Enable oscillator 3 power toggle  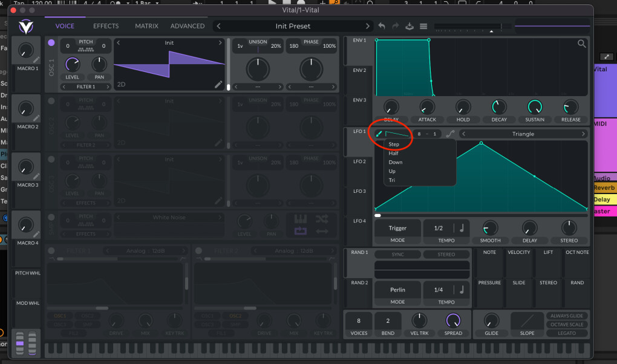point(51,159)
